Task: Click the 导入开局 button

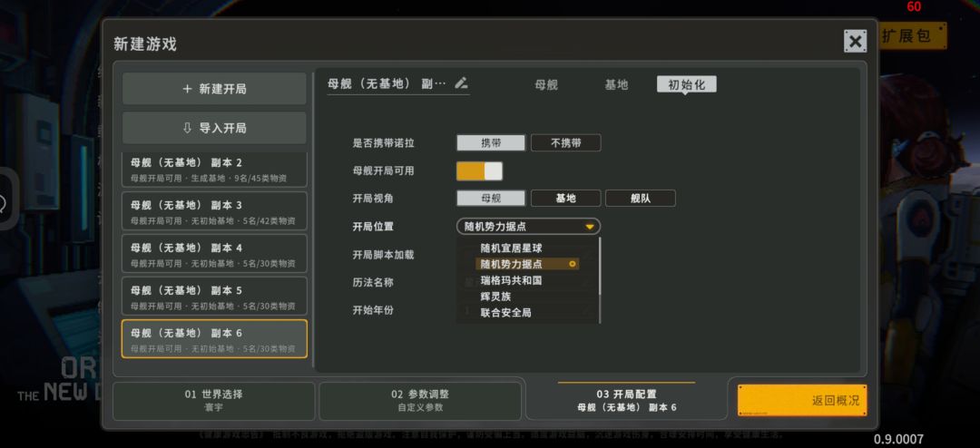Action: pyautogui.click(x=214, y=128)
